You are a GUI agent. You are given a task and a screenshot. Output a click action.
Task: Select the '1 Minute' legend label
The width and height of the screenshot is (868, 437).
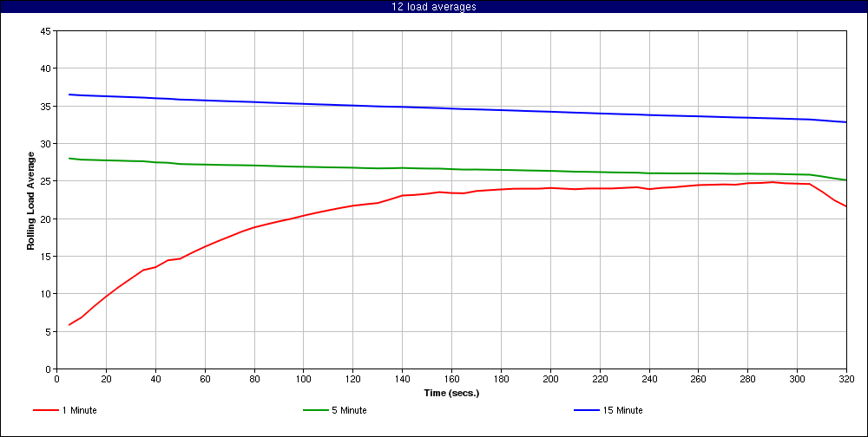point(80,410)
